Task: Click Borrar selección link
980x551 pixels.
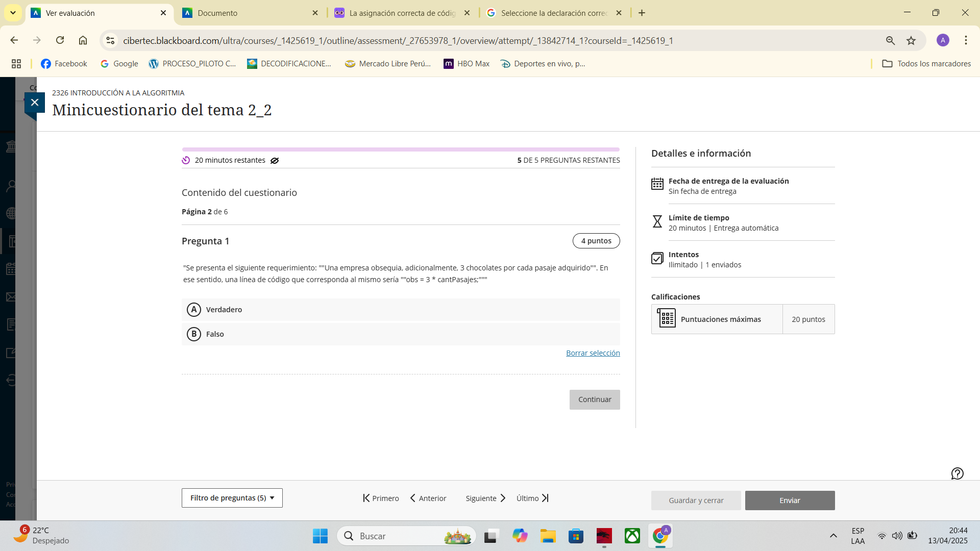Action: click(x=593, y=353)
